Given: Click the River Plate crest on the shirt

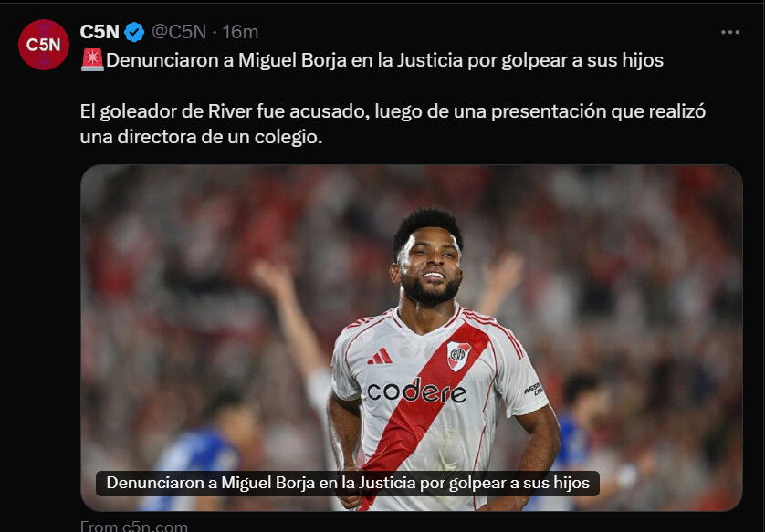Looking at the screenshot, I should pyautogui.click(x=458, y=356).
